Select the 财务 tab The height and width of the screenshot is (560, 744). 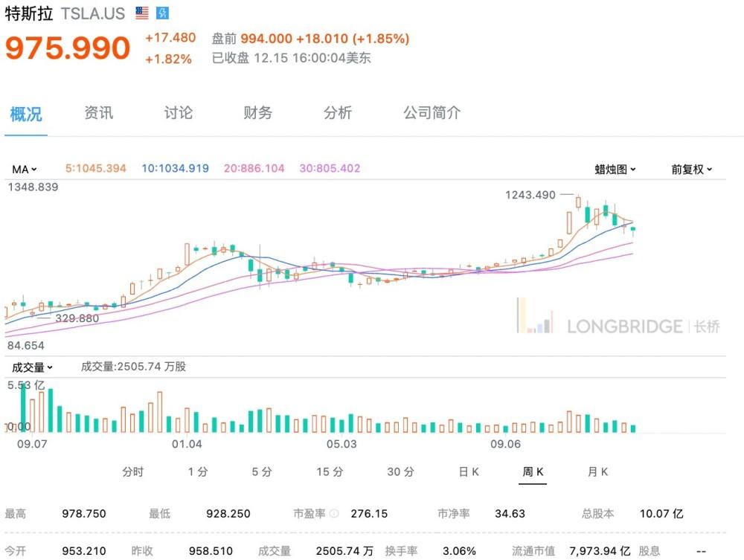(257, 113)
